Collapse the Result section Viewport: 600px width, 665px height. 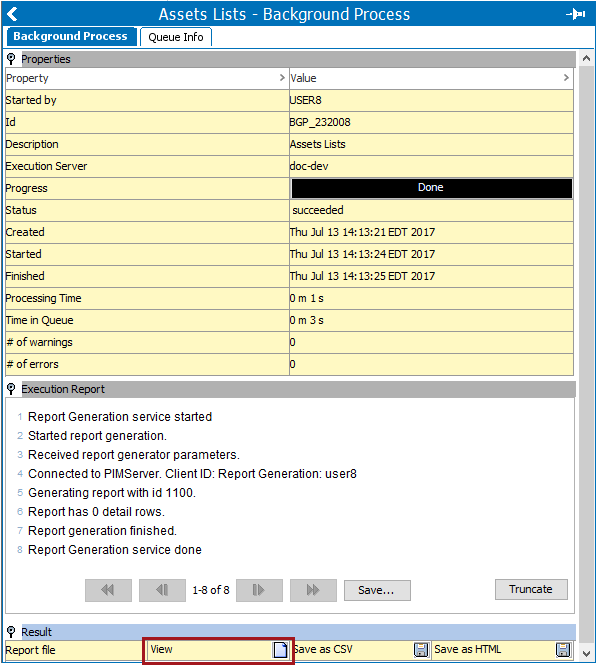(11, 632)
